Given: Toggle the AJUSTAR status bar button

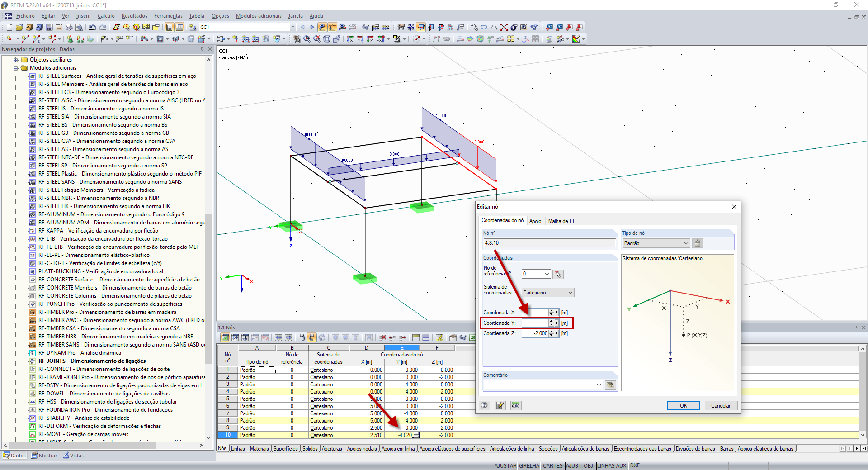Looking at the screenshot, I should 505,465.
